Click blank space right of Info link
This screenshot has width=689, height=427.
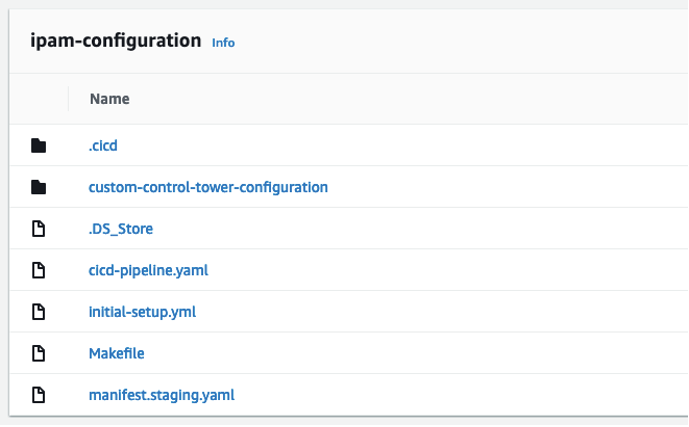point(461,42)
